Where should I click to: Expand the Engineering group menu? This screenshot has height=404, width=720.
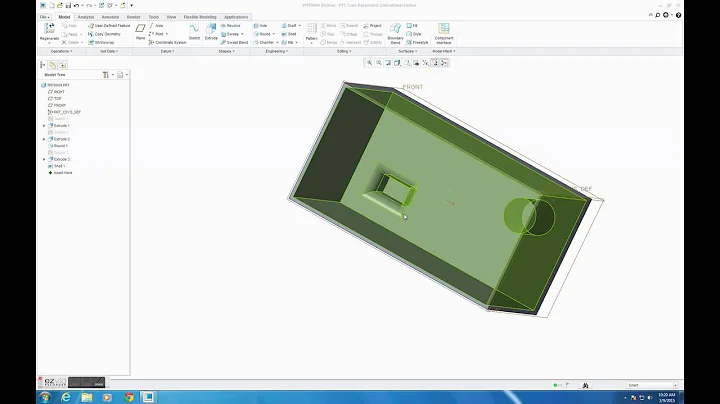(277, 51)
